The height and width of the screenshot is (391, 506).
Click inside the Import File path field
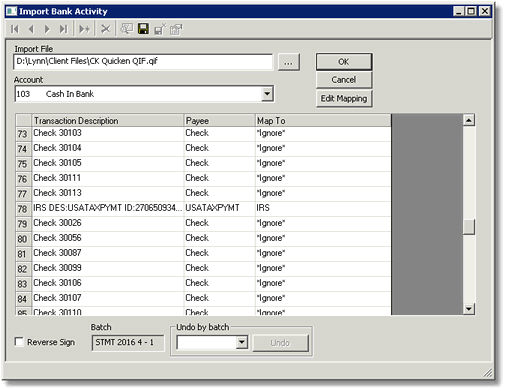point(143,62)
